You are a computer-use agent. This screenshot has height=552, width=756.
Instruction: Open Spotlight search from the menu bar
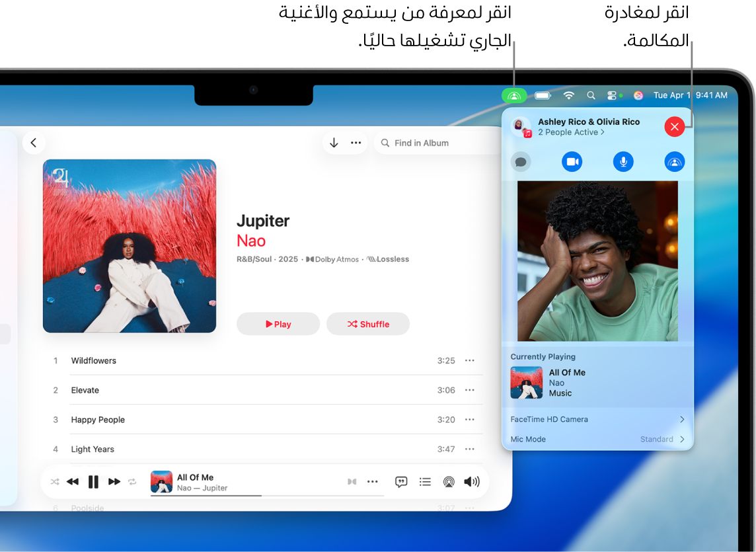pyautogui.click(x=591, y=95)
